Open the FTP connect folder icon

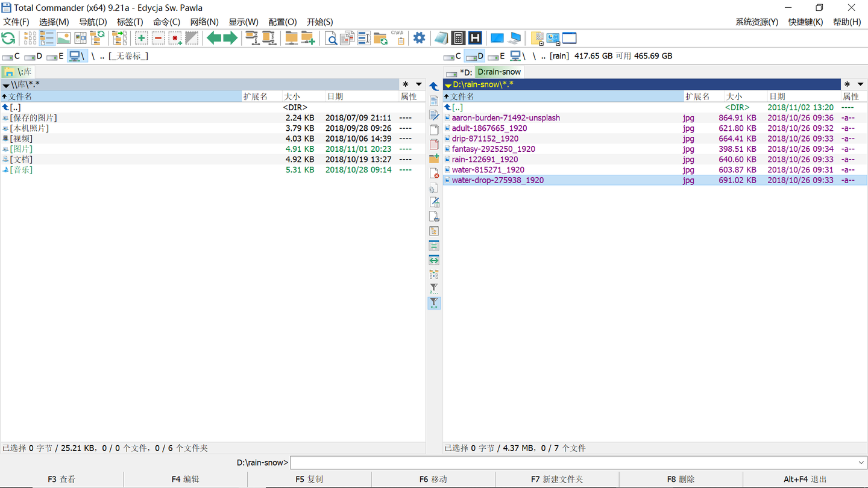pos(291,39)
